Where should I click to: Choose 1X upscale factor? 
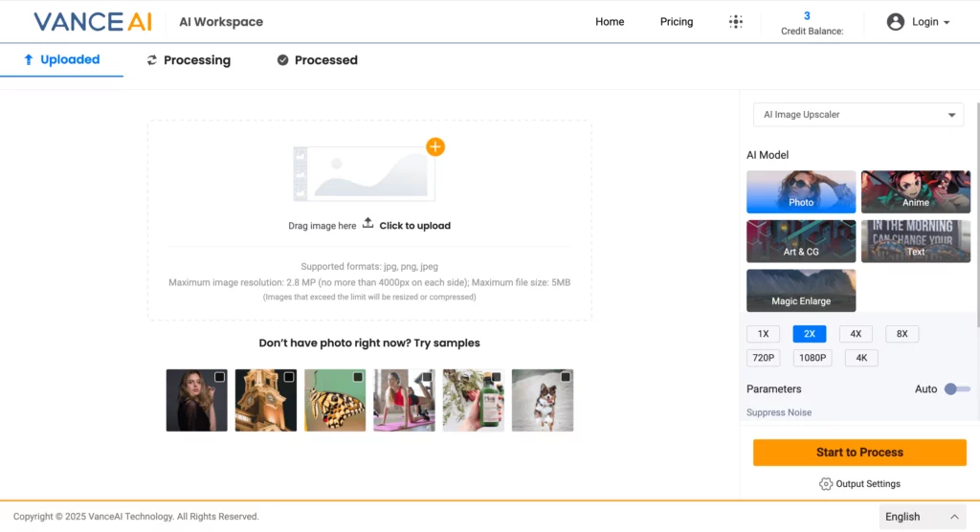763,334
